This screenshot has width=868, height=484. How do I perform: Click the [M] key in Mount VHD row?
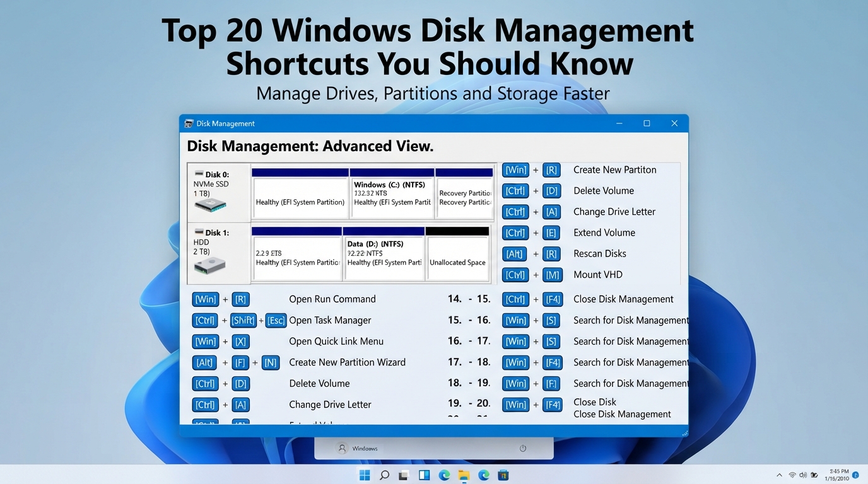[553, 275]
